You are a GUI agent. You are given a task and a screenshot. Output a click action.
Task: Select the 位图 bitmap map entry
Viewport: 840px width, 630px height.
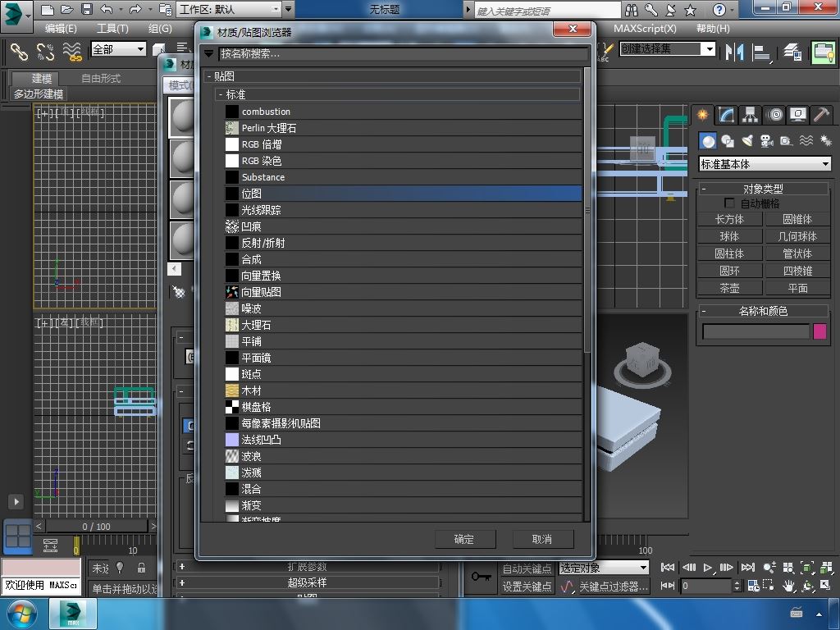point(403,194)
